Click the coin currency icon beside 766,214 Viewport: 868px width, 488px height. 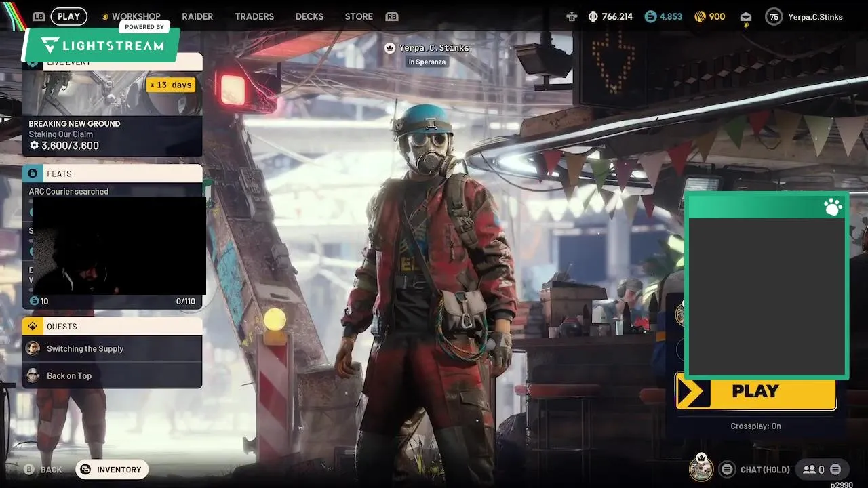click(x=593, y=16)
